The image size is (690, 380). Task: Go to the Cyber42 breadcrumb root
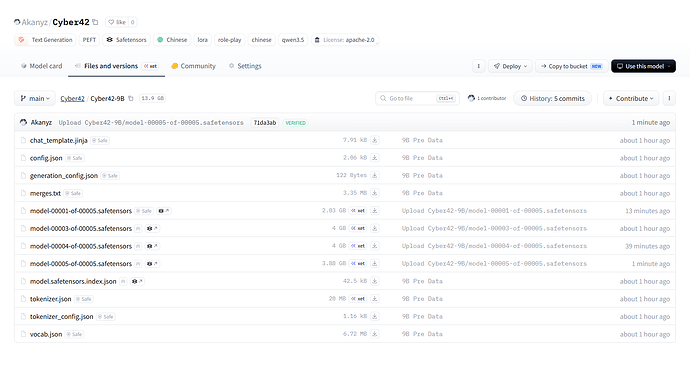(72, 99)
